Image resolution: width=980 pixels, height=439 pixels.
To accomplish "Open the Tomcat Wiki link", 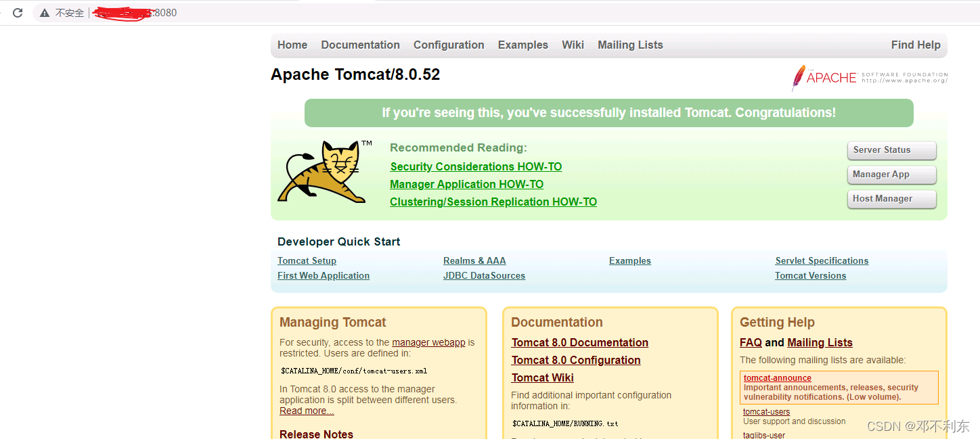I will pos(543,378).
